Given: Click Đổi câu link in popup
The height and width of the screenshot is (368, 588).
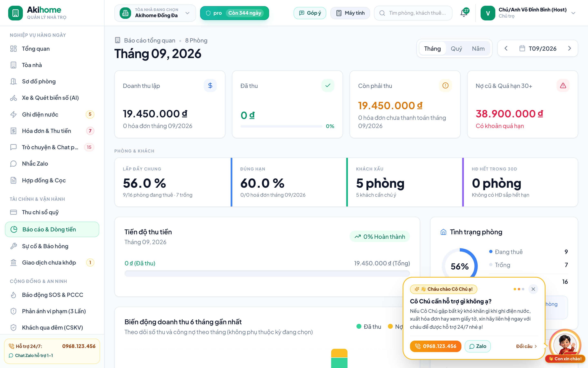Looking at the screenshot, I should tap(527, 346).
